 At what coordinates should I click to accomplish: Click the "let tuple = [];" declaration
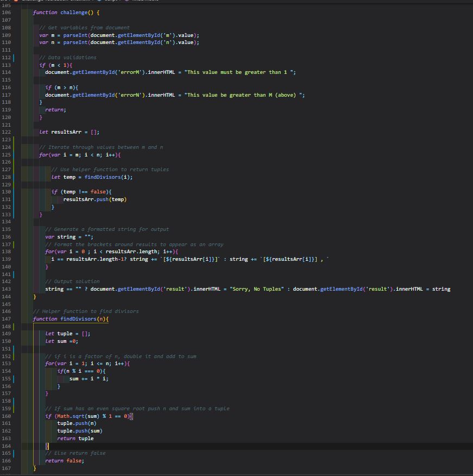[68, 334]
